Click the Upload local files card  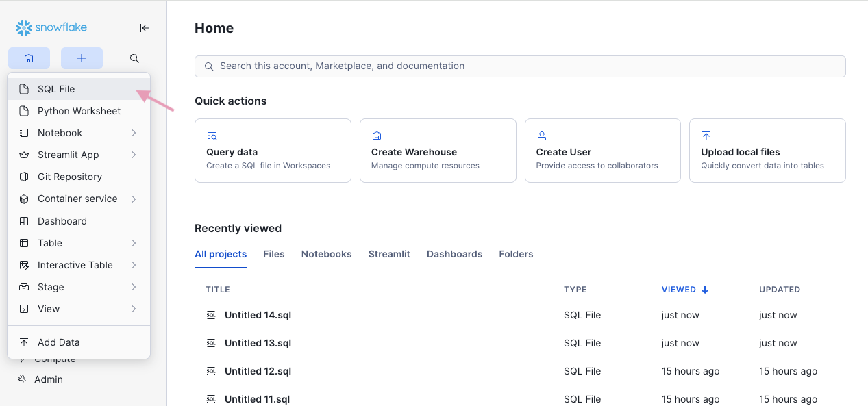coord(767,151)
